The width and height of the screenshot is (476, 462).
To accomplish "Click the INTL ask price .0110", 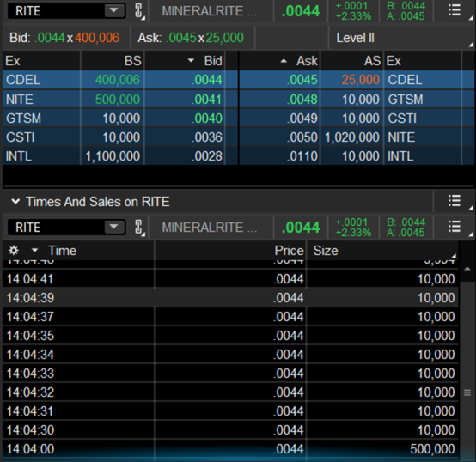I will click(x=302, y=156).
